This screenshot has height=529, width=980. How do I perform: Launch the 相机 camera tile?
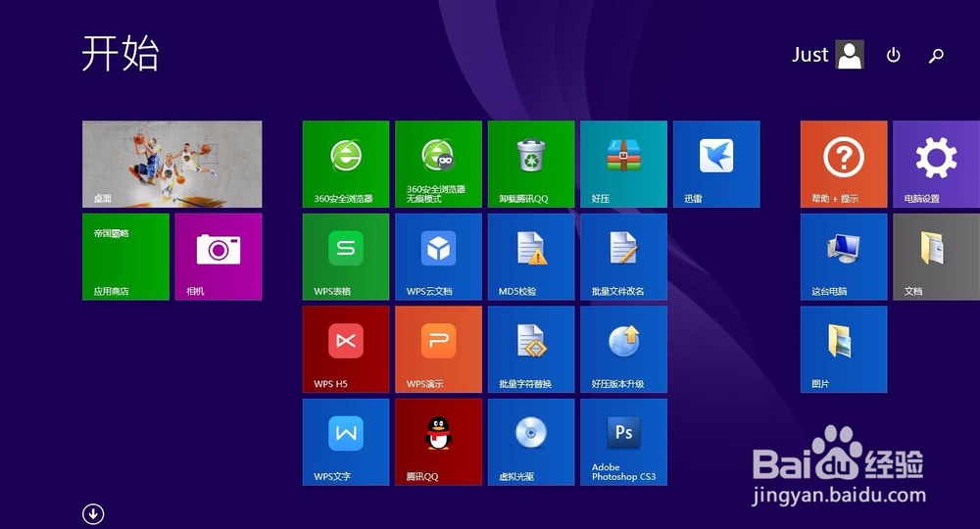[x=219, y=257]
